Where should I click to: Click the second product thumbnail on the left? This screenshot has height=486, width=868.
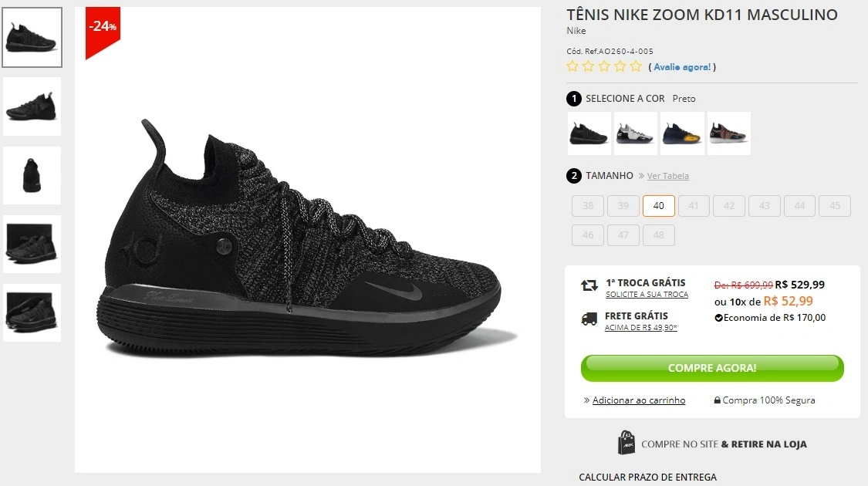[x=32, y=106]
